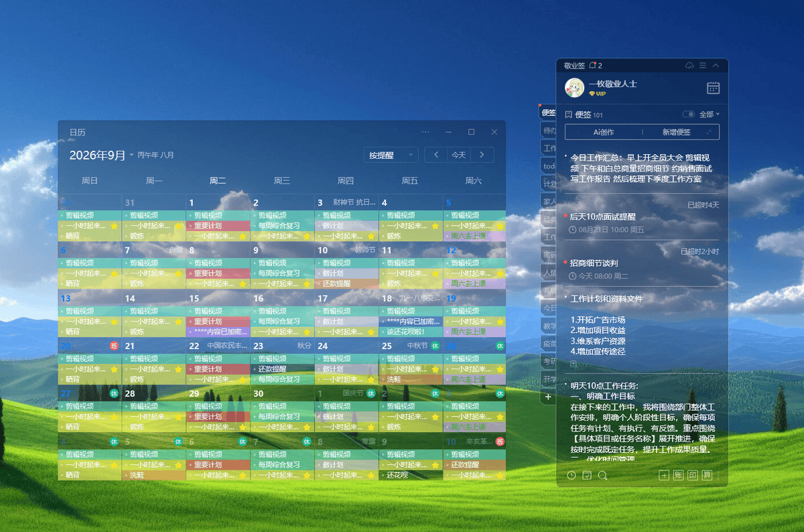Collapse the 敬业签 panel with the up chevron
The height and width of the screenshot is (532, 804).
pyautogui.click(x=716, y=65)
